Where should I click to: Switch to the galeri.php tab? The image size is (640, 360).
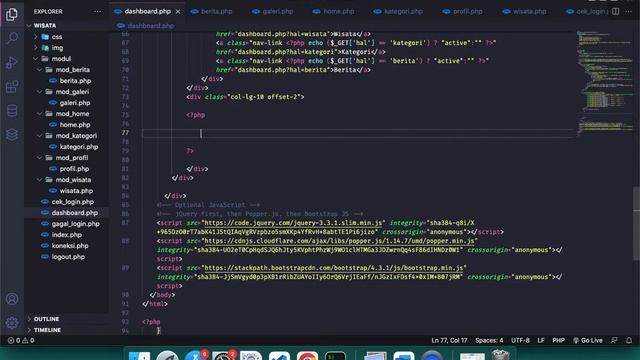(x=273, y=11)
